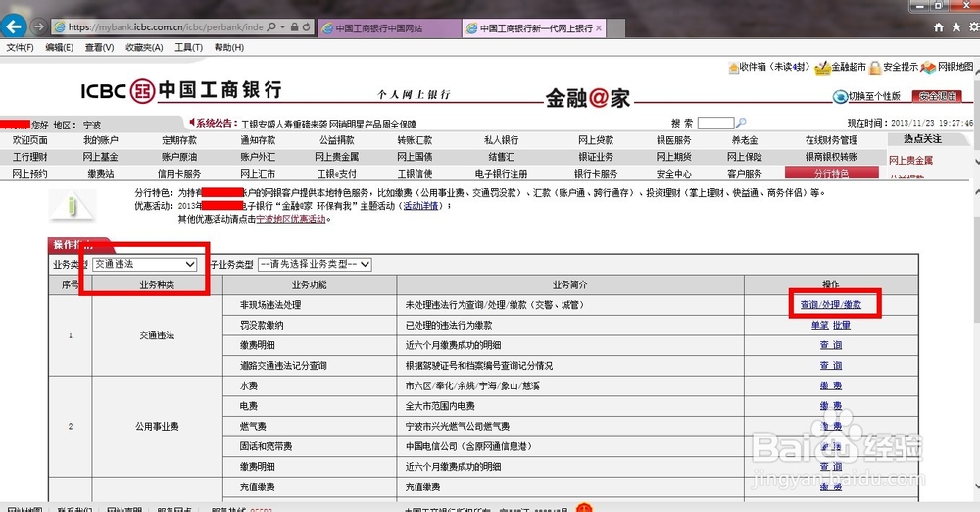Click 缴费 link for 电费
This screenshot has height=512, width=980.
[831, 406]
